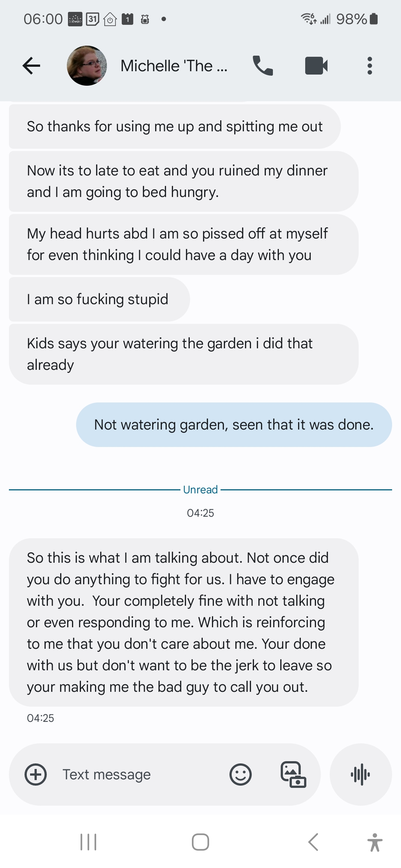
Task: Tap the sent "Not watering garden" message
Action: [x=234, y=425]
